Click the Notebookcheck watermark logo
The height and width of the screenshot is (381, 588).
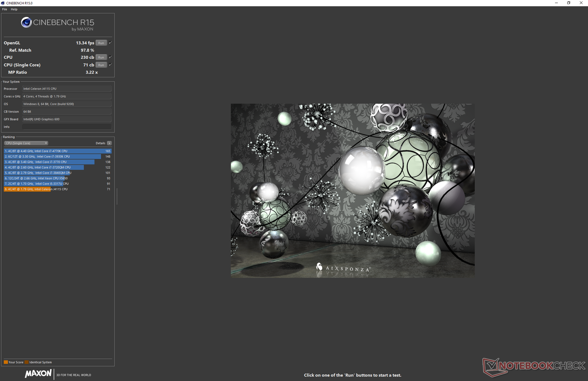(x=534, y=366)
